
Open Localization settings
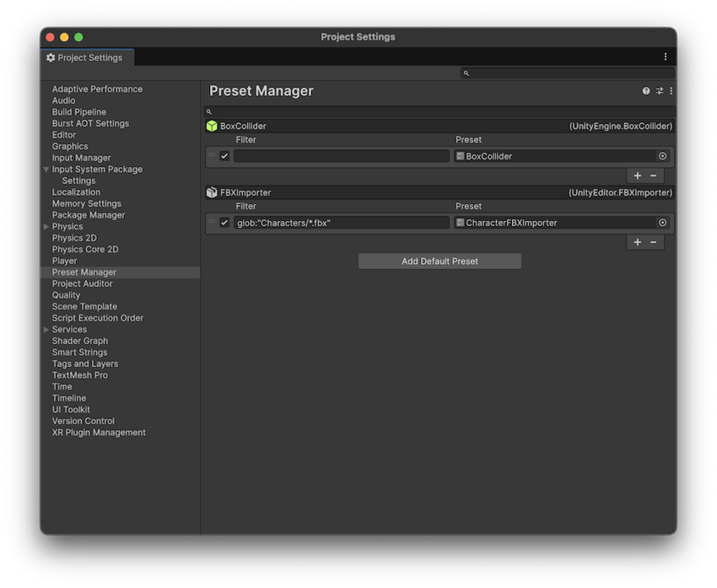coord(77,192)
